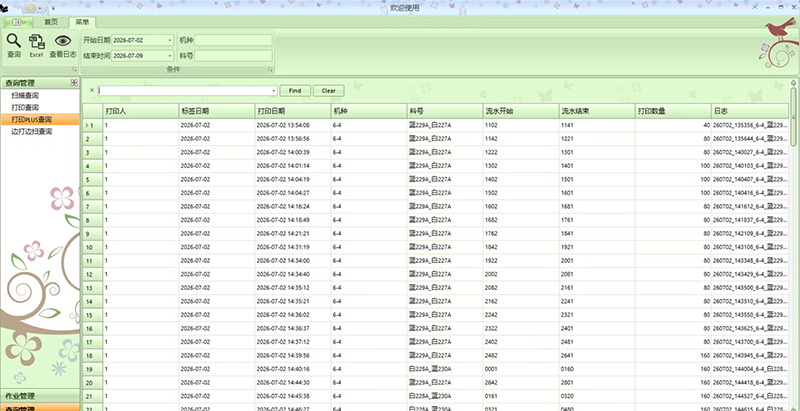Click 打印数量 cell 40 in row 1
Screen dimensions: 800x411
pyautogui.click(x=673, y=125)
